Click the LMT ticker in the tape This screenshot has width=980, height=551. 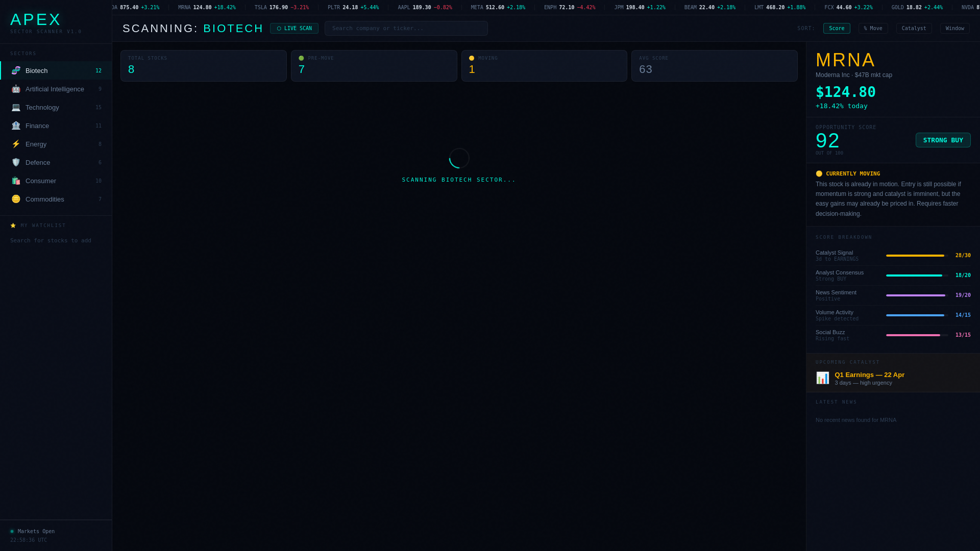point(780,8)
